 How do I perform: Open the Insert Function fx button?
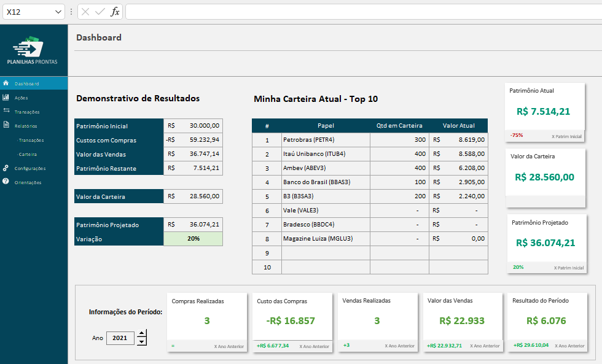115,12
